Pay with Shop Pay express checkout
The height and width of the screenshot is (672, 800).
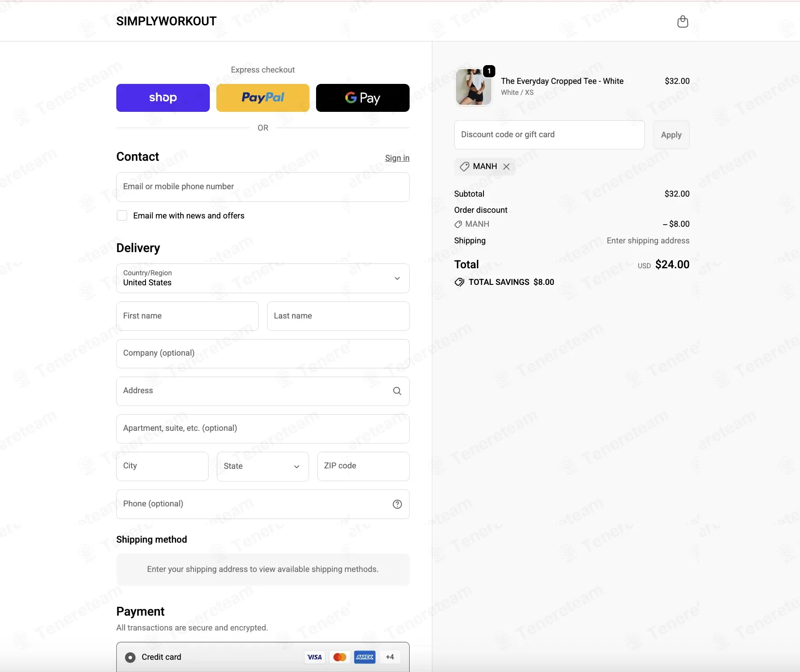point(163,98)
